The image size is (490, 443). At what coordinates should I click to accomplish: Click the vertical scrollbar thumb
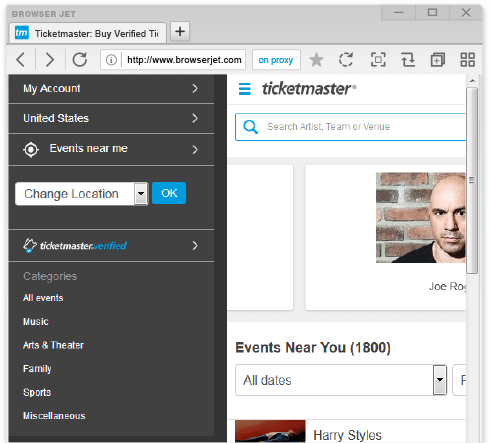pos(472,180)
